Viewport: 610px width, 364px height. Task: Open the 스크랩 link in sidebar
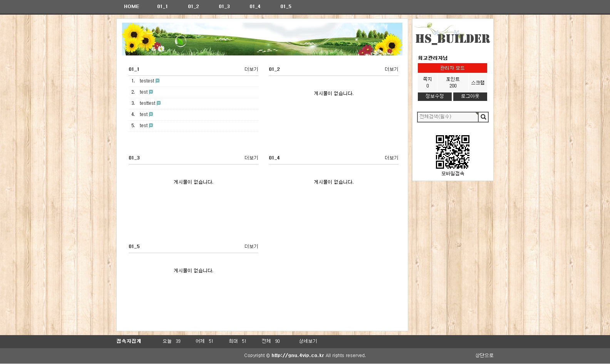pos(478,83)
